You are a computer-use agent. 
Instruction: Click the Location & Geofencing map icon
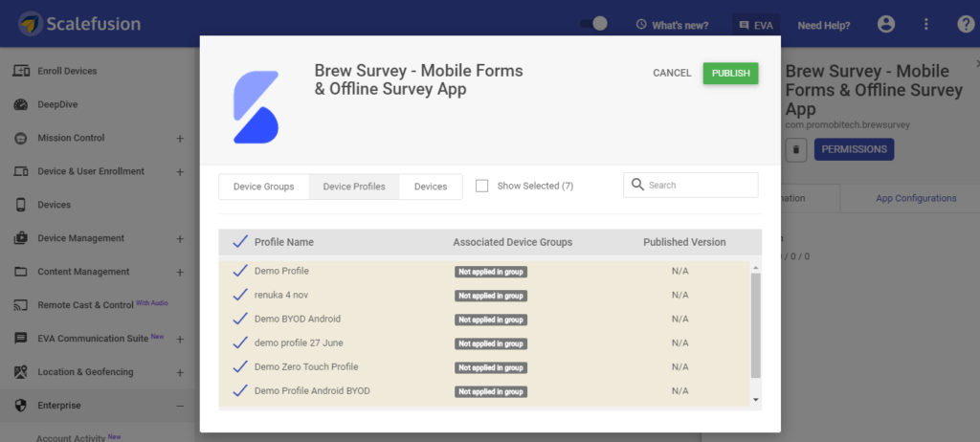21,372
